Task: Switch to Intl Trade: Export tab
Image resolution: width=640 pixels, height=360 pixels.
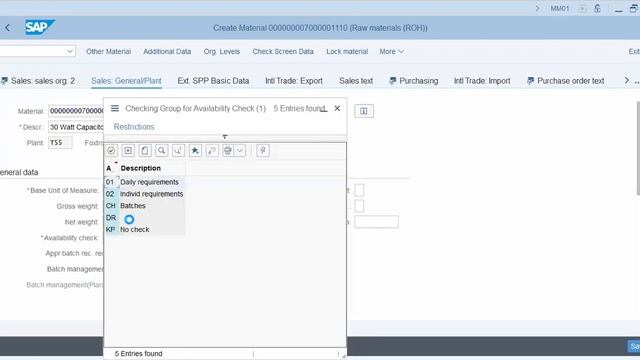Action: pos(294,81)
